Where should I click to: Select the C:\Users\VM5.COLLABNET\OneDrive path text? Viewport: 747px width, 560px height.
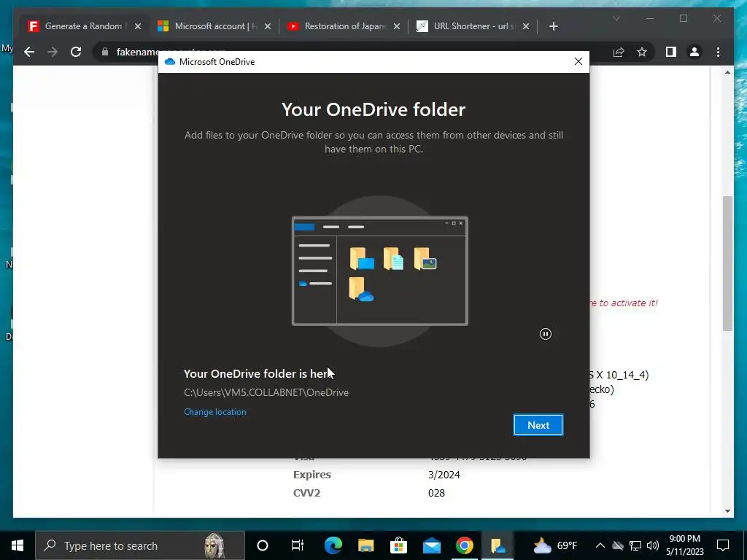(266, 392)
